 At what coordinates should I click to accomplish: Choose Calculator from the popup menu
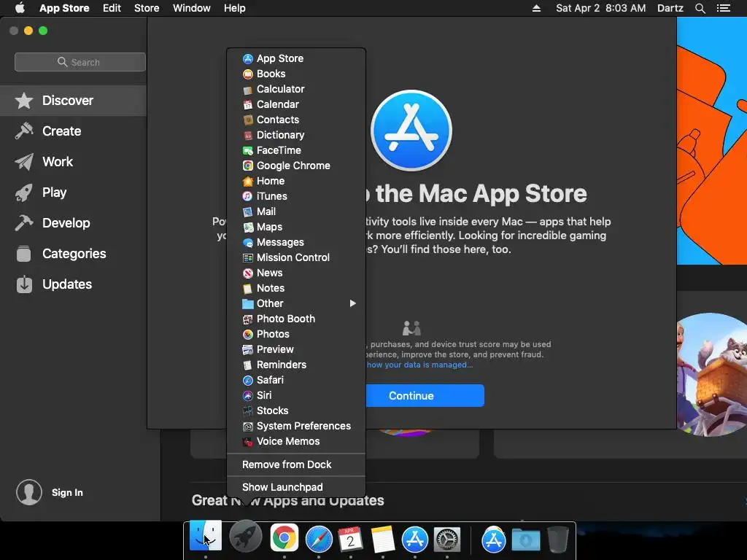[296, 89]
